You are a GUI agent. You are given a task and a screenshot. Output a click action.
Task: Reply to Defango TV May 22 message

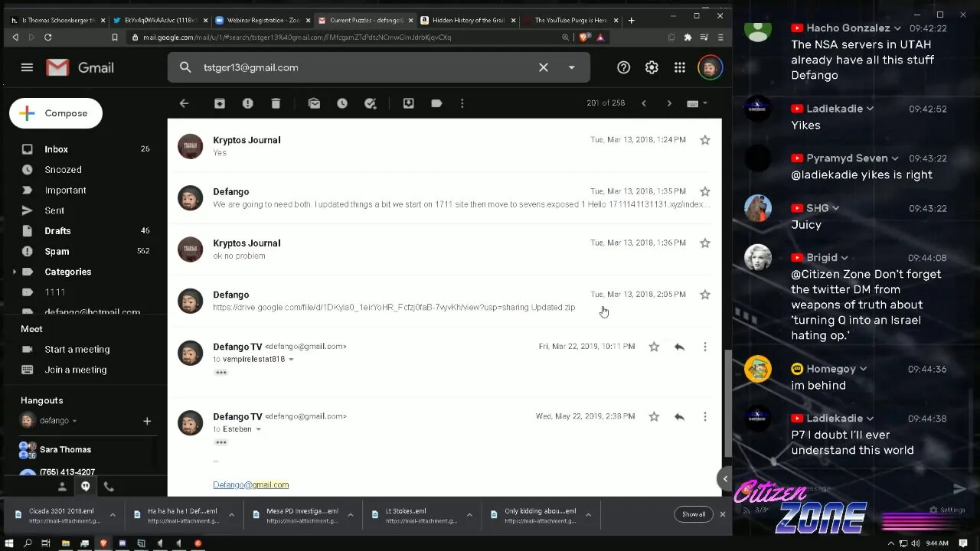pos(679,416)
